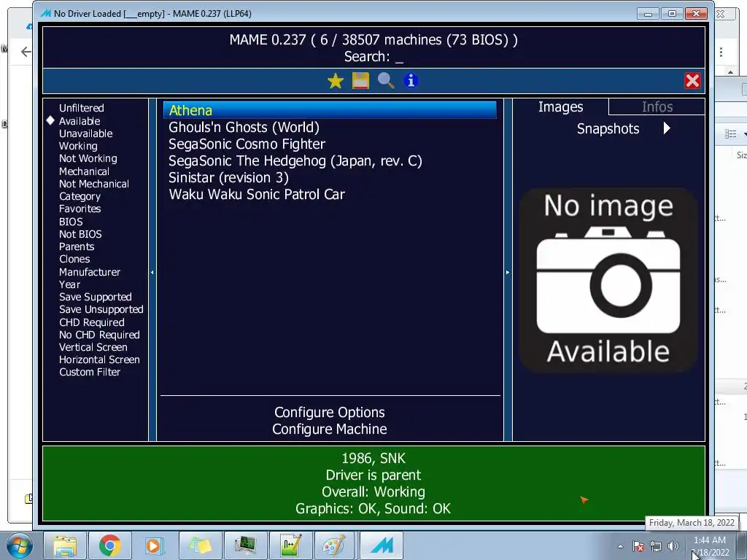Select Waku Waku Sonic Patrol Car
The width and height of the screenshot is (747, 560).
pos(330,194)
